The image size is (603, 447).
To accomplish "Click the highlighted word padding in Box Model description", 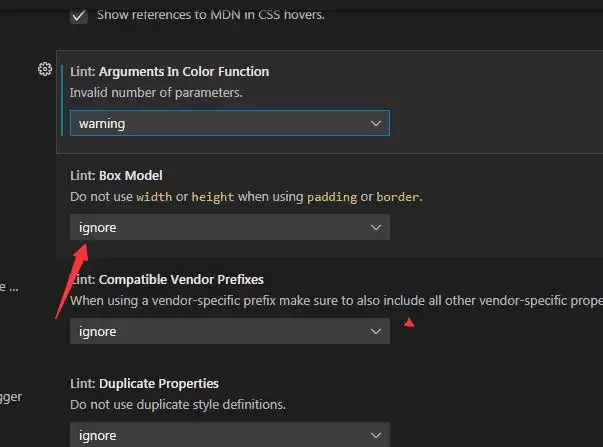I will point(330,197).
